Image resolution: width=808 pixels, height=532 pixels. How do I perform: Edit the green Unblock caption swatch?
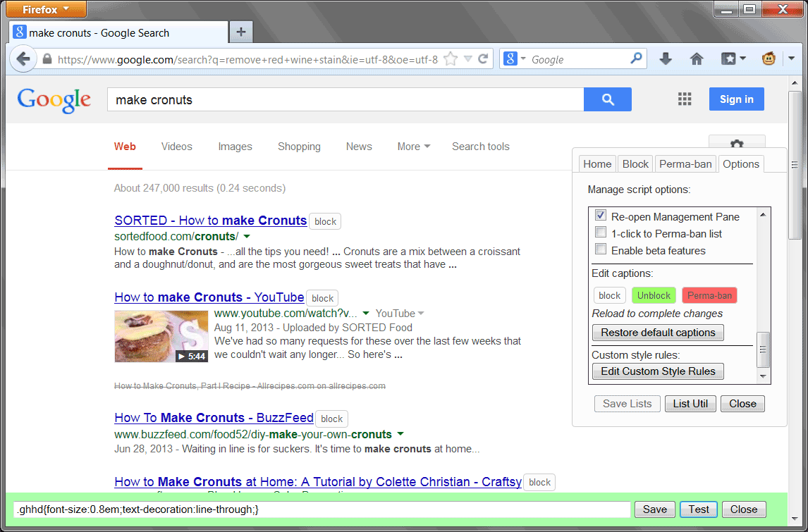[654, 296]
